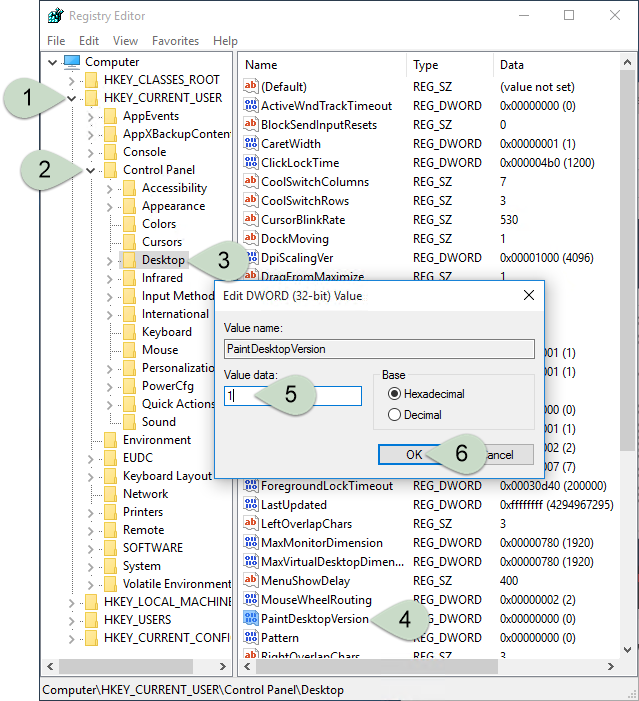Screen dimensions: 639x701
Task: Select the Cursors folder icon
Action: [129, 242]
